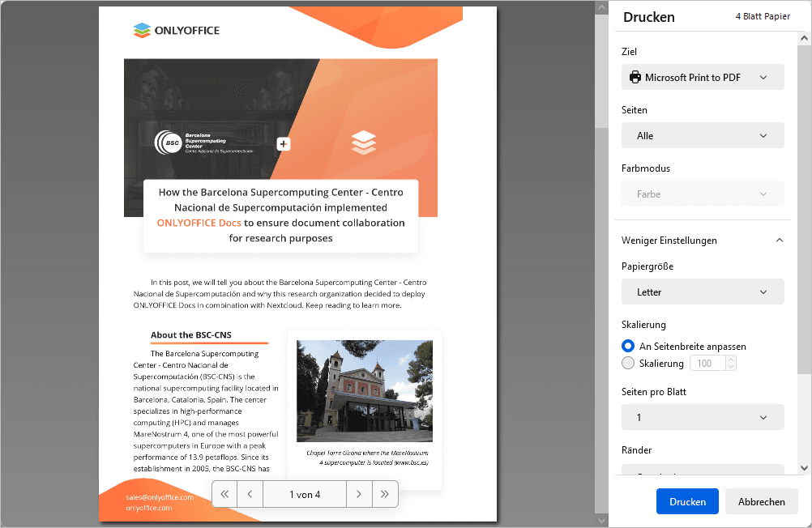
Task: Collapse 'Weniger Einstellungen' section
Action: [703, 241]
